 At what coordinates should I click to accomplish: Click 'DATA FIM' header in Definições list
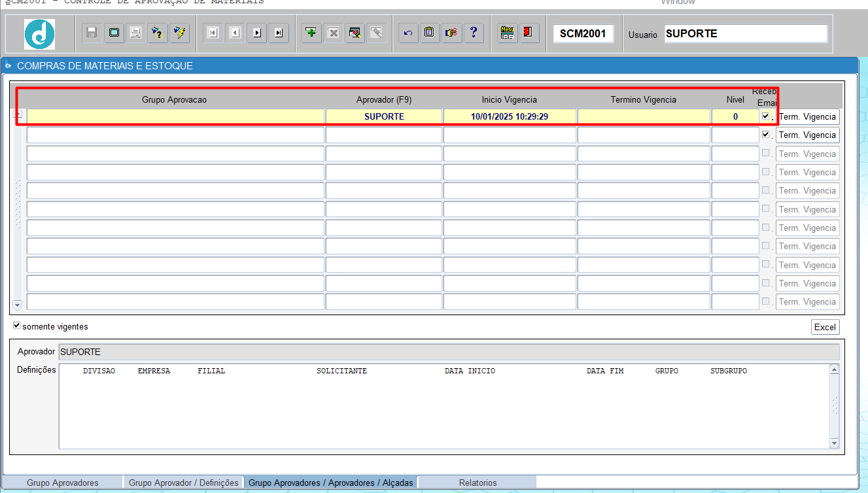point(605,371)
